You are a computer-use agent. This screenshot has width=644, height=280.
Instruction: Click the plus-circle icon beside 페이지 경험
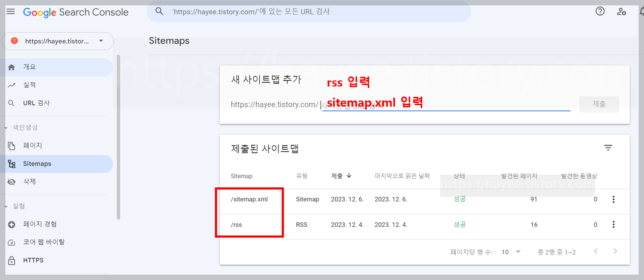[x=11, y=224]
